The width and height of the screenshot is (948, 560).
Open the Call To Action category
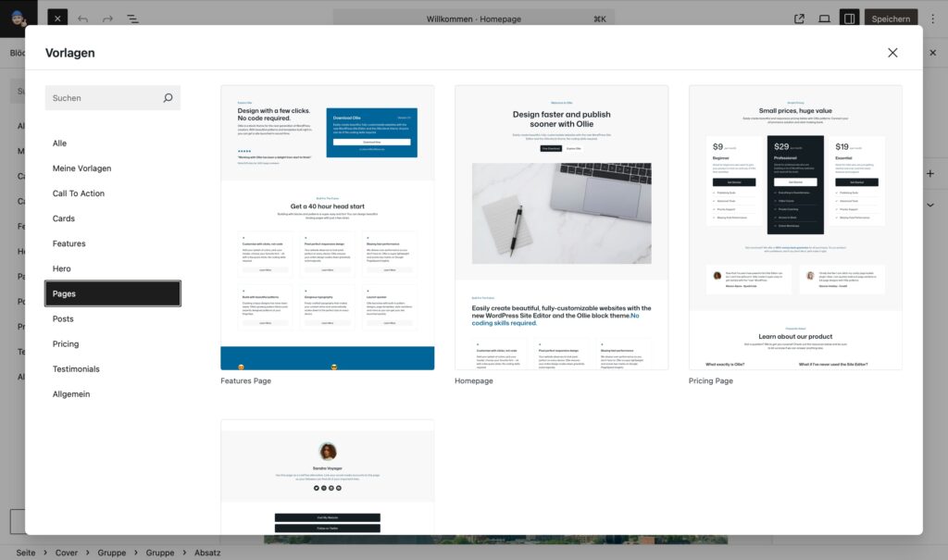[x=112, y=193]
